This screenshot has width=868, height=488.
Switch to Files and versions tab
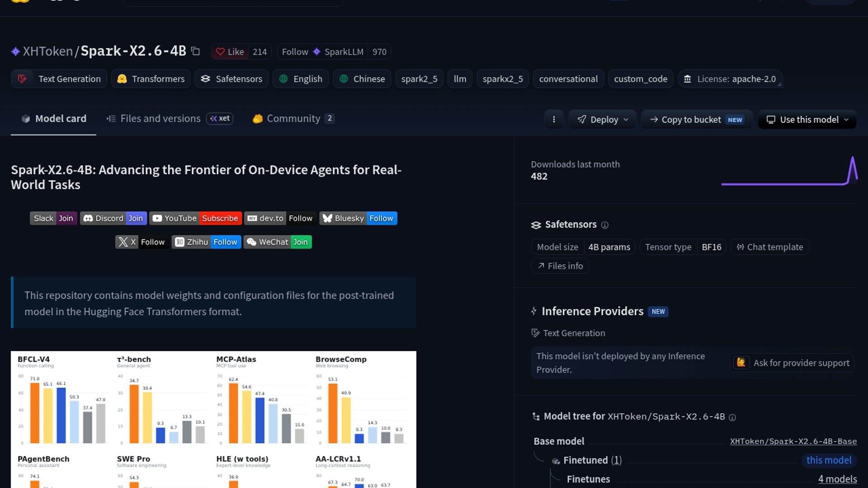(x=170, y=118)
